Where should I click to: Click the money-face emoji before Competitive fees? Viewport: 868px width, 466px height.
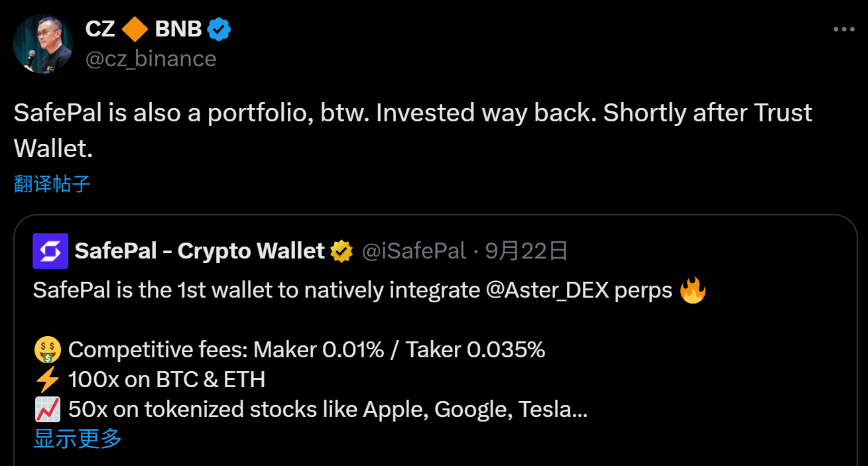click(47, 349)
